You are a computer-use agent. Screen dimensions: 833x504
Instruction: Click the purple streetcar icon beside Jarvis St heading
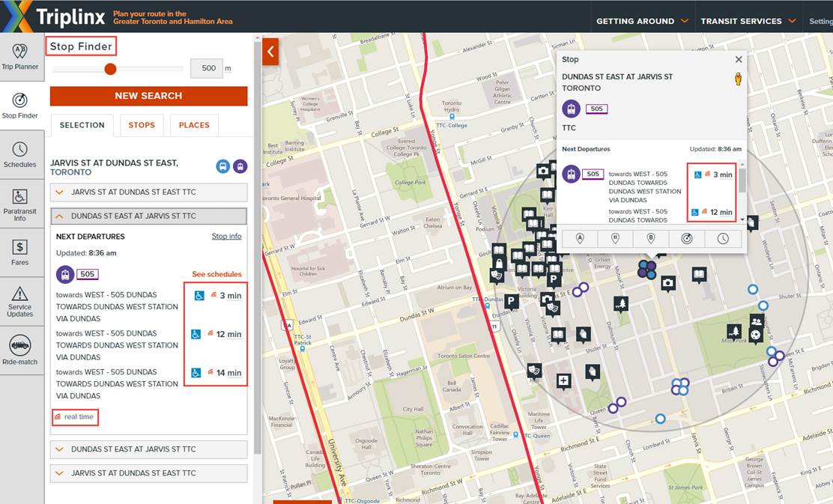click(x=240, y=166)
